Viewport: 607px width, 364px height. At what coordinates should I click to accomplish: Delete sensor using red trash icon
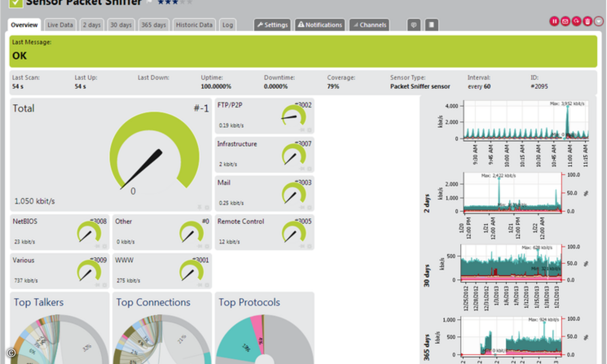(587, 21)
